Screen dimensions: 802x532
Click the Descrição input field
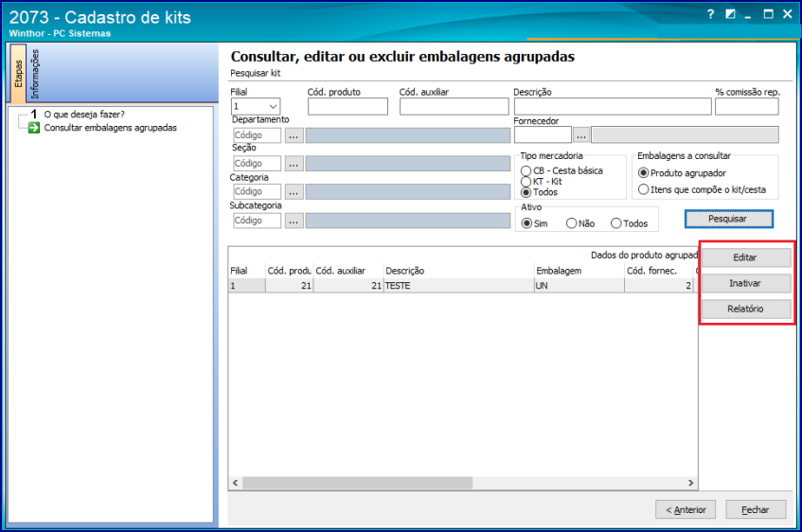pos(613,106)
